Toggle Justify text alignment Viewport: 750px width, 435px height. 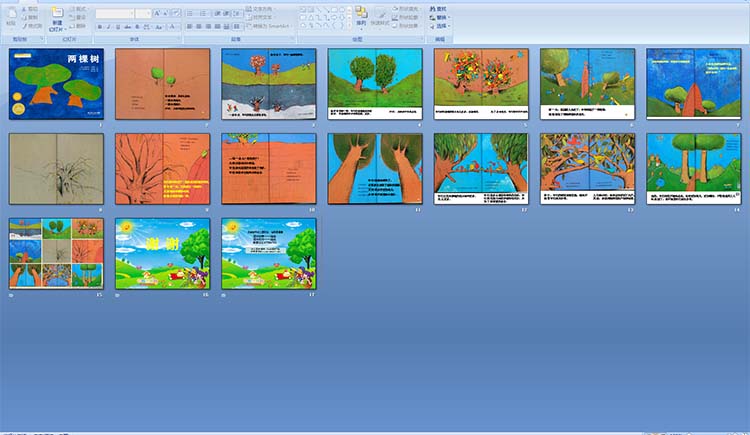pos(218,26)
